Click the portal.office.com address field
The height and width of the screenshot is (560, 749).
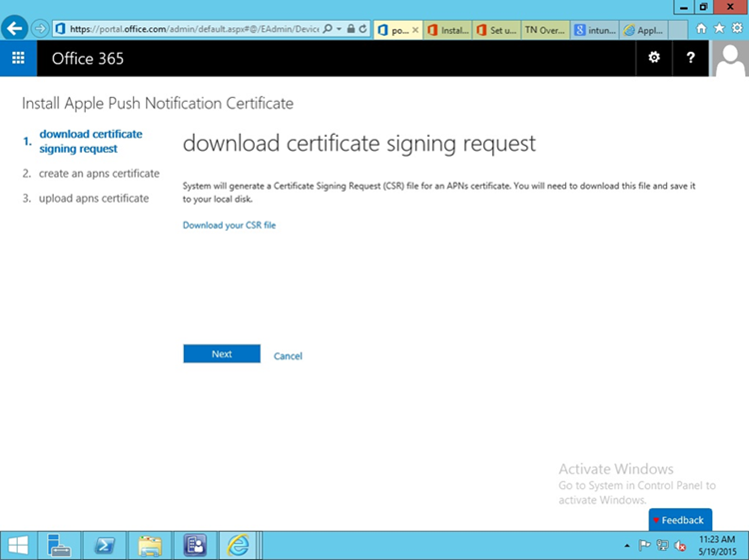194,29
